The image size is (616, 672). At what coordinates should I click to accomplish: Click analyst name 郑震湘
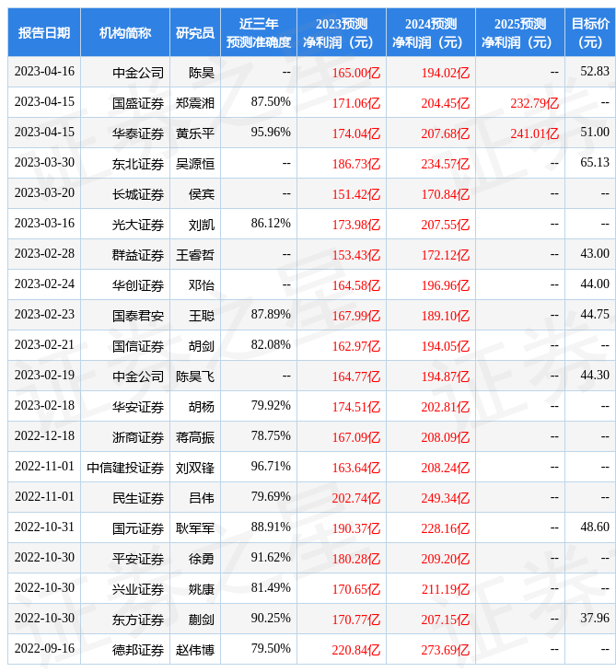tap(194, 103)
